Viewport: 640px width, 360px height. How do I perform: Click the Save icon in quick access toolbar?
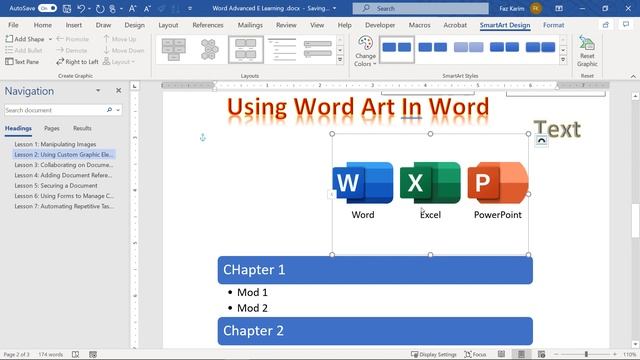67,8
